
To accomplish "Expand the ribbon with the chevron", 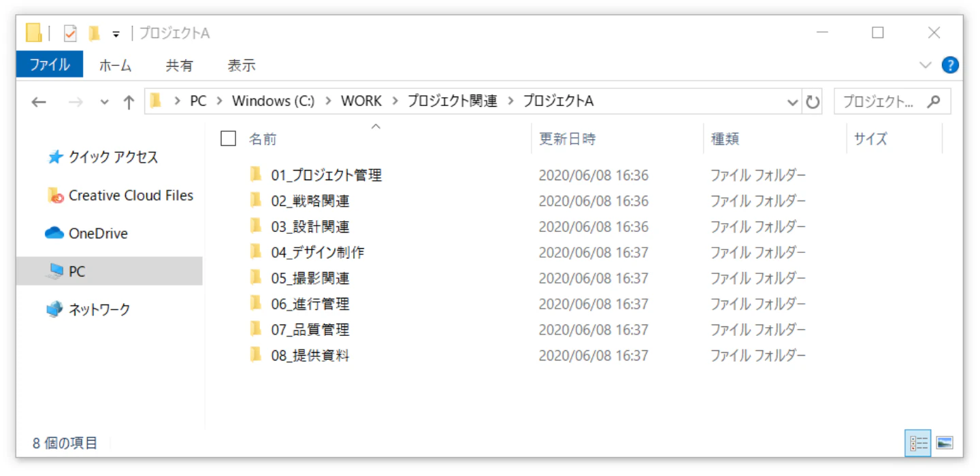I will point(926,65).
